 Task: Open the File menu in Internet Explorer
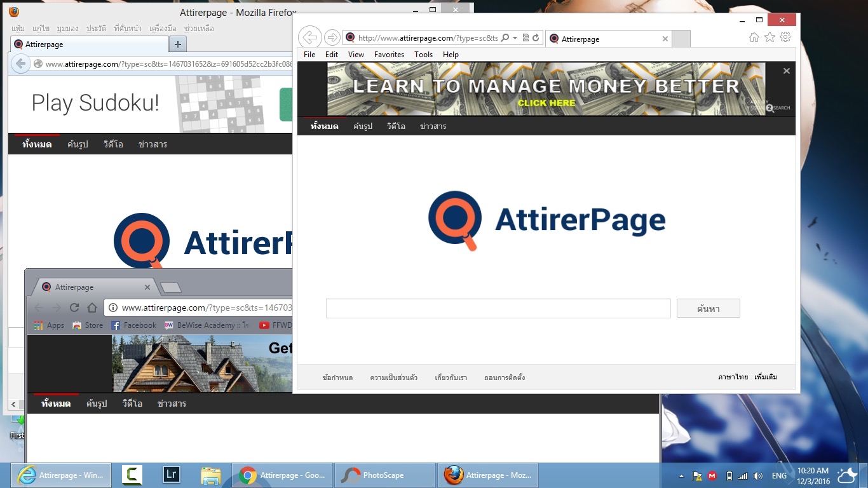coord(309,55)
